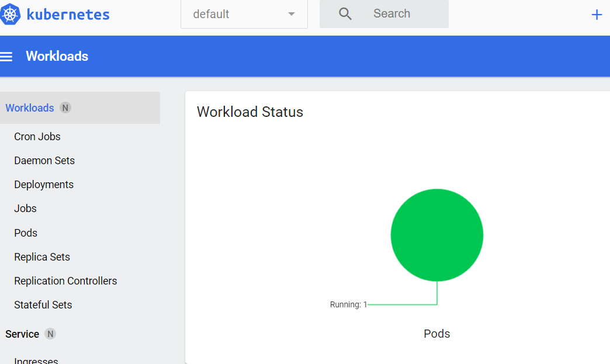Open Replica Sets in sidebar
Viewport: 610px width, 364px height.
click(42, 257)
